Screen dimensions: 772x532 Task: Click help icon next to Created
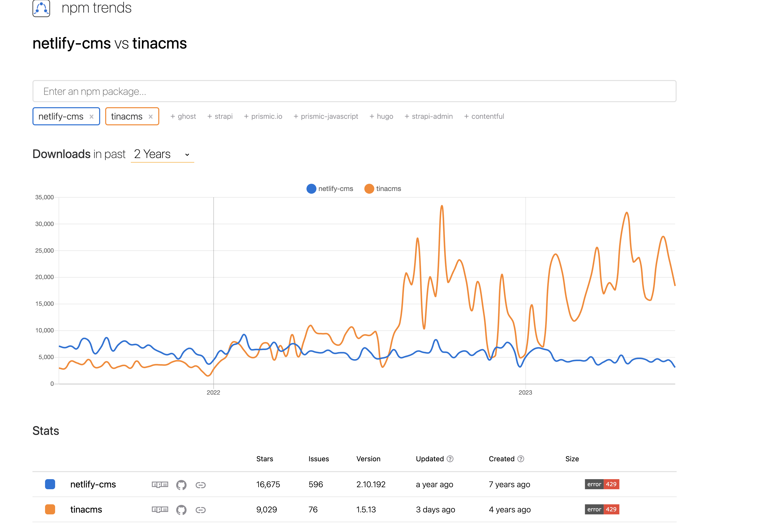click(521, 459)
